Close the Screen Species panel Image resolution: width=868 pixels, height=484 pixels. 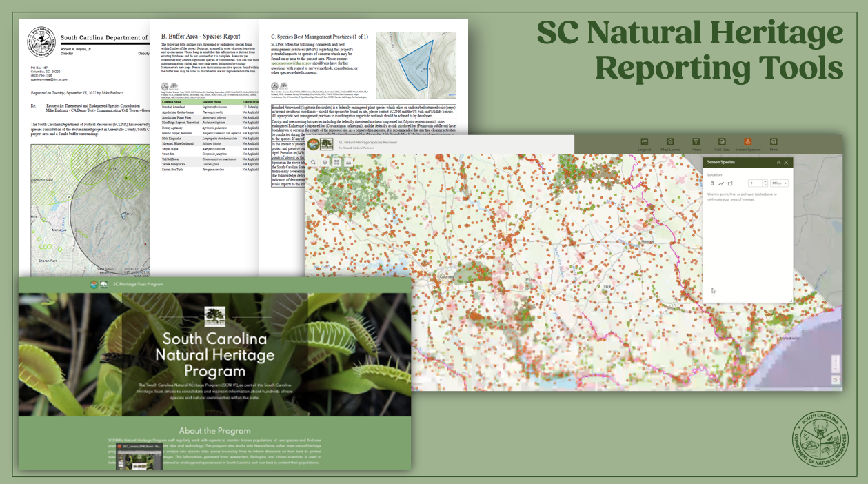pyautogui.click(x=786, y=162)
